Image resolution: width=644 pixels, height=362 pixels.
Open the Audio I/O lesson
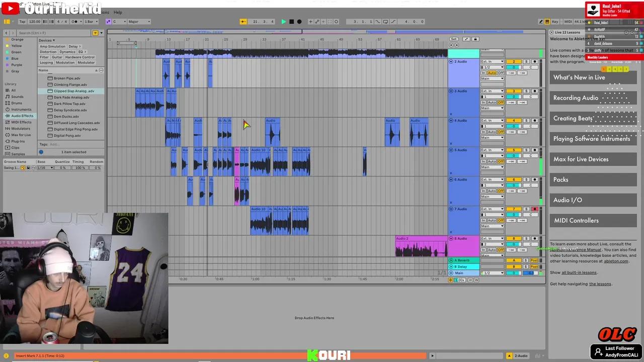(x=593, y=200)
